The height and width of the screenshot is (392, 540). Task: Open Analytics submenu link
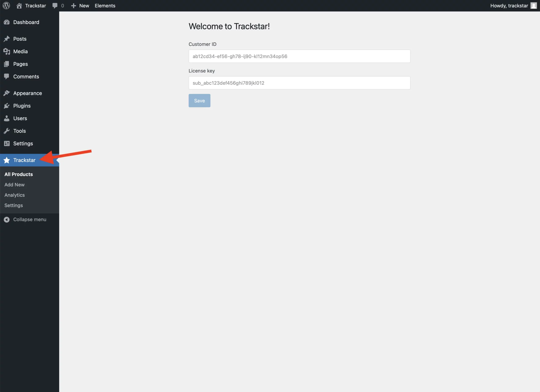point(15,195)
